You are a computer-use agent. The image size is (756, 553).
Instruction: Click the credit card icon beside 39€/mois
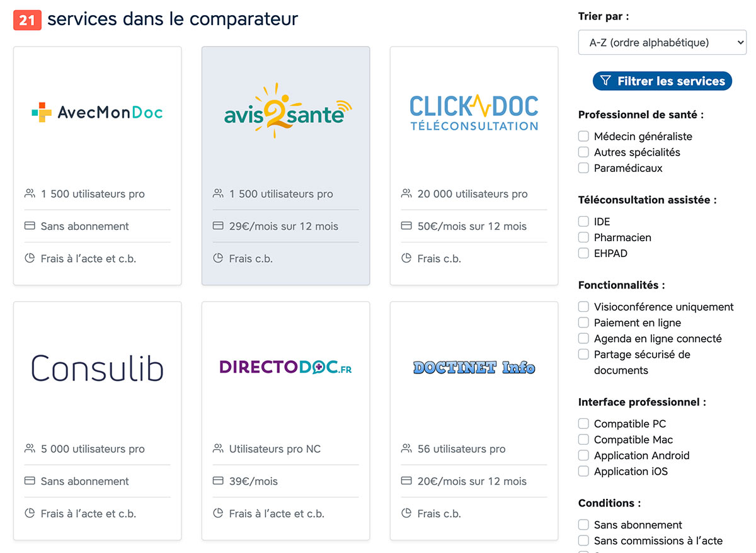(218, 481)
